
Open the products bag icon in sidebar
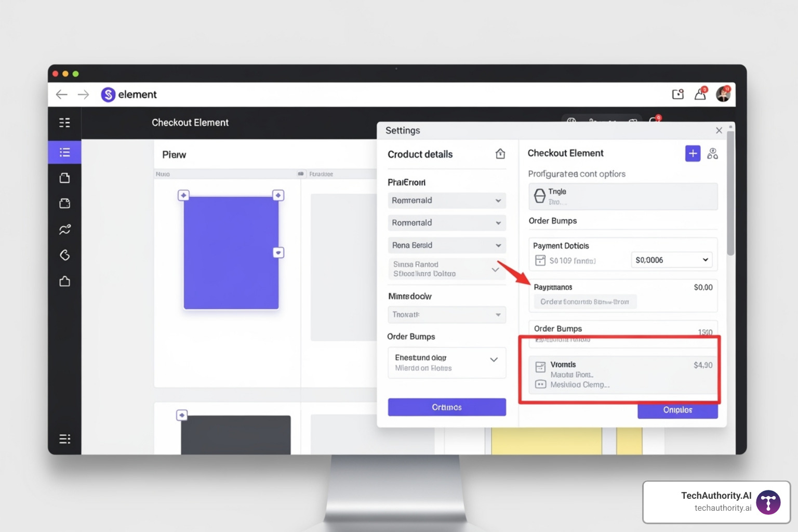point(64,177)
